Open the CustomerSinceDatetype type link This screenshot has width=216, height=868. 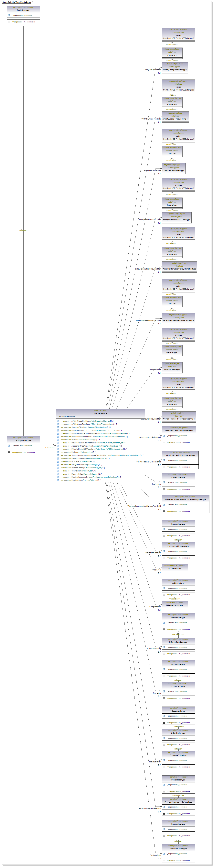point(97,427)
